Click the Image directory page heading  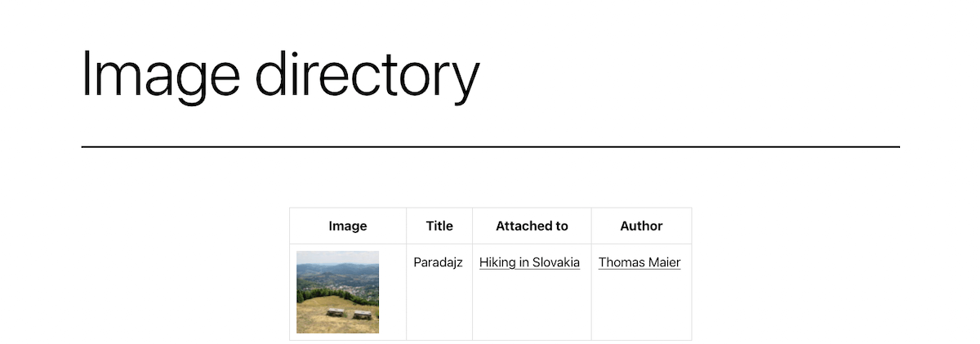pos(280,74)
